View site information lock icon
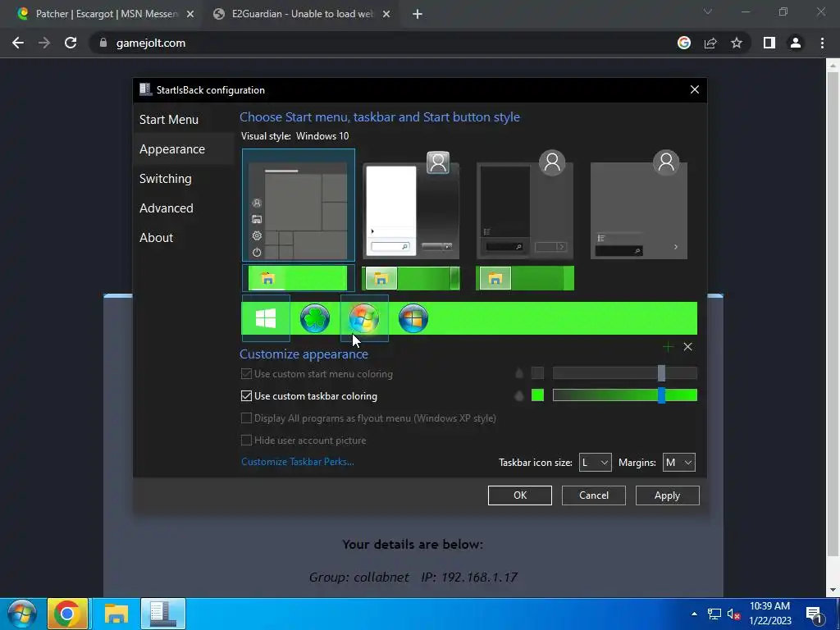 [103, 43]
